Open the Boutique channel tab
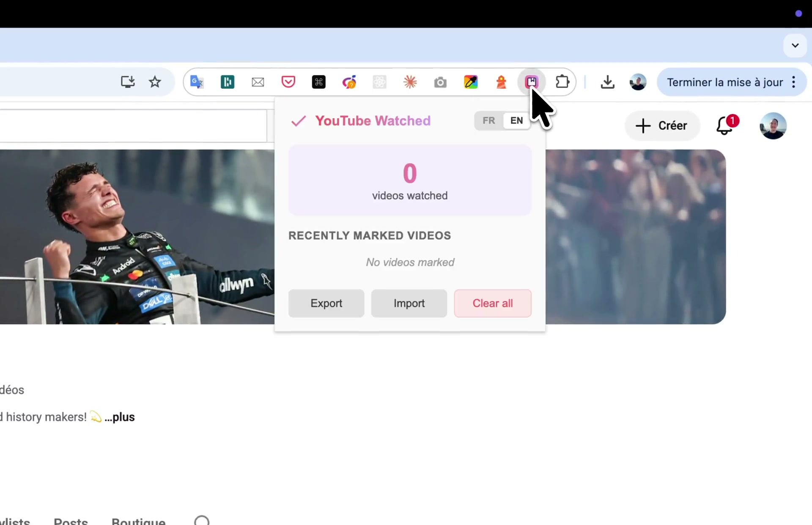Screen dimensions: 812x525 [138, 521]
